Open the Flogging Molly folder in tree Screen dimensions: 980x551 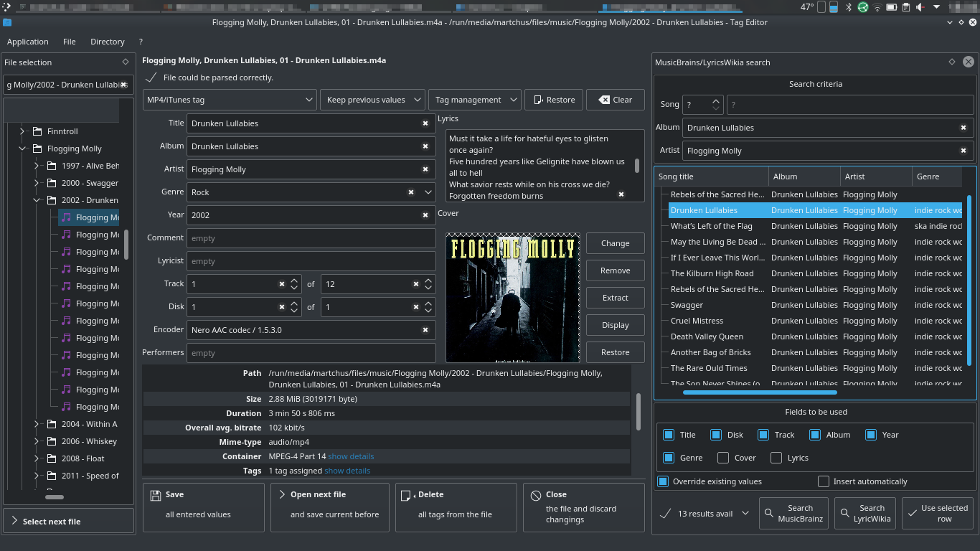75,149
